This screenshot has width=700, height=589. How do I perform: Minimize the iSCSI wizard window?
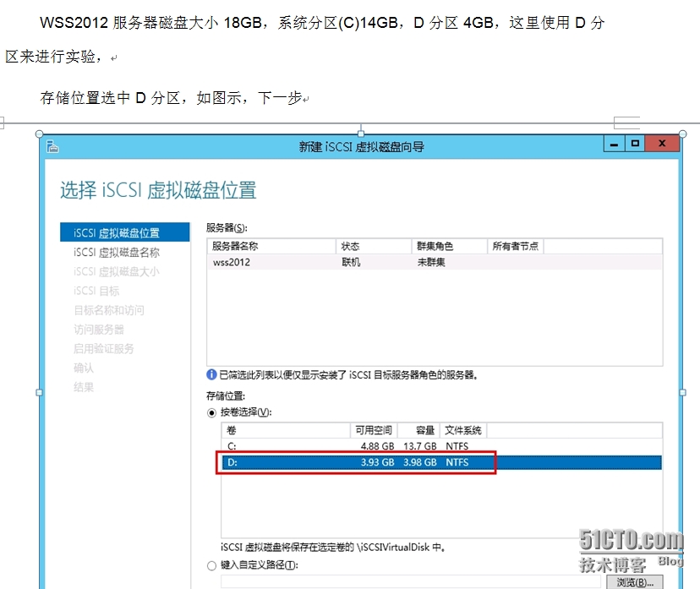[x=615, y=145]
